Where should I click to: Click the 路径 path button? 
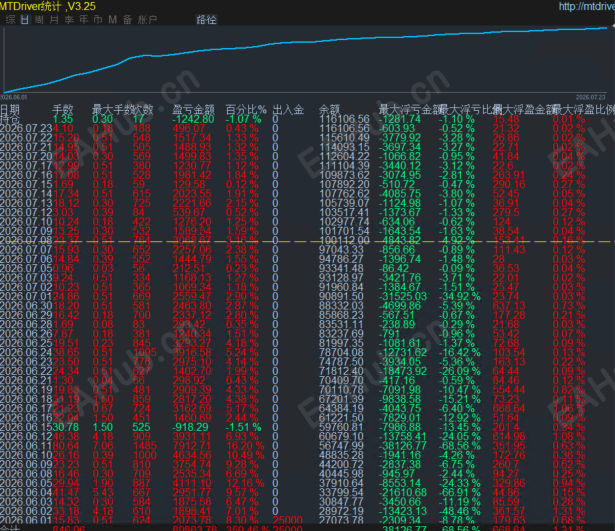click(206, 20)
